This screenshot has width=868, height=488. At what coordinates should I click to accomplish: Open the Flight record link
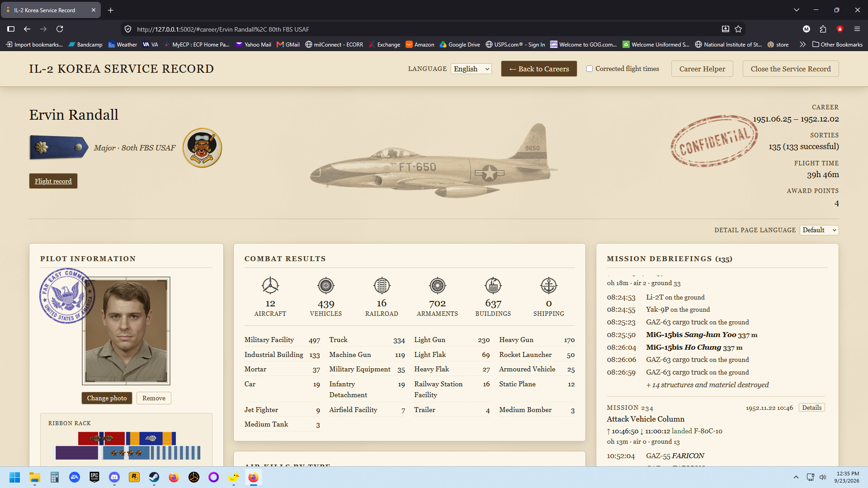tap(53, 181)
